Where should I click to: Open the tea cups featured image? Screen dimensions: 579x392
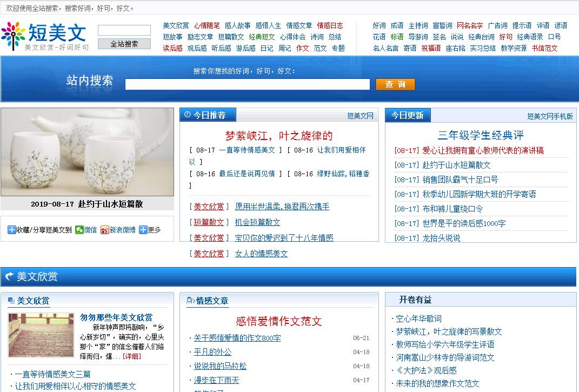87,152
